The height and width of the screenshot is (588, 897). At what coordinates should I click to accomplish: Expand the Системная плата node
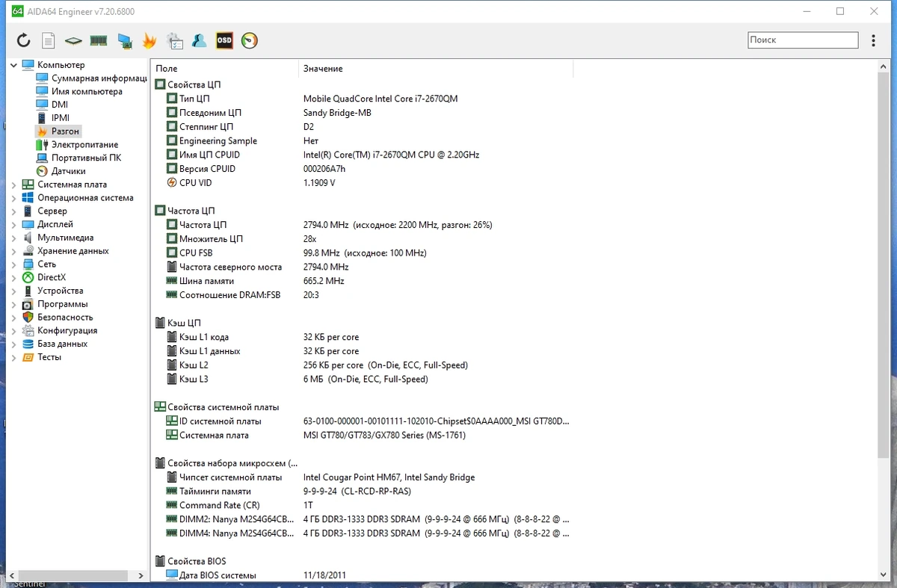coord(13,185)
